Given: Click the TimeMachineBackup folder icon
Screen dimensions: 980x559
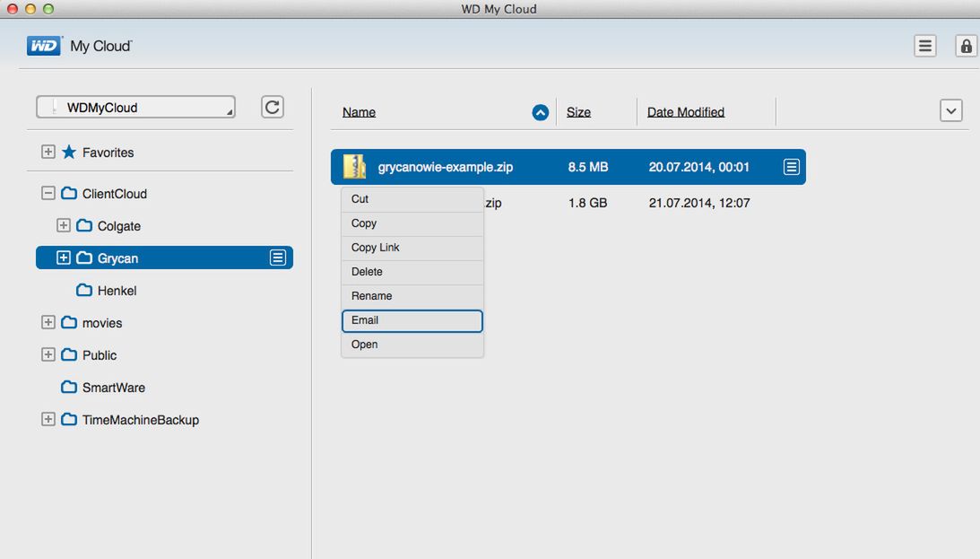Looking at the screenshot, I should (69, 419).
